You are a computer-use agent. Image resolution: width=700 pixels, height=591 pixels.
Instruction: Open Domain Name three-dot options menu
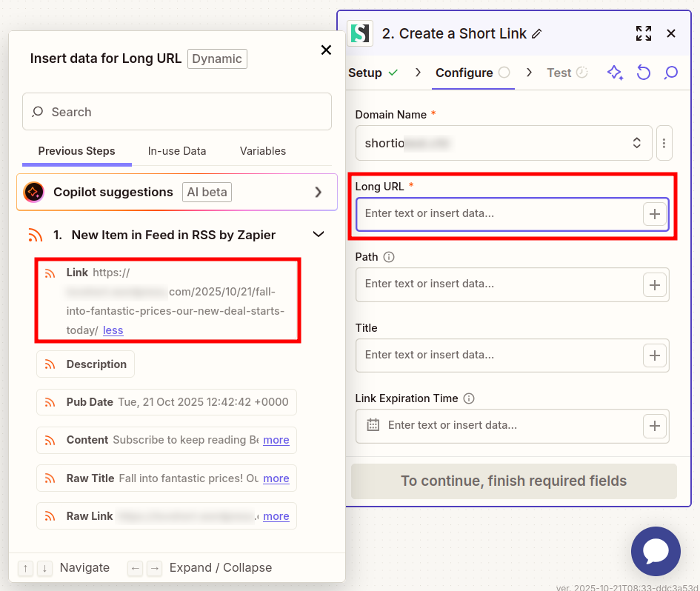pos(664,143)
